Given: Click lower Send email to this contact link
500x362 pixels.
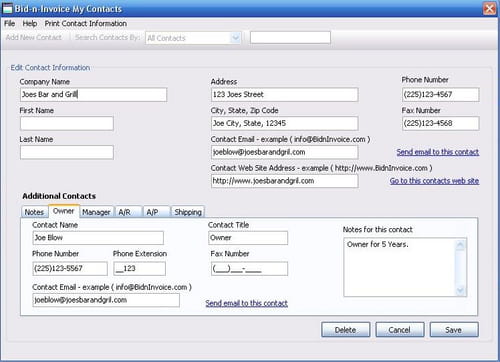Looking at the screenshot, I should click(246, 303).
